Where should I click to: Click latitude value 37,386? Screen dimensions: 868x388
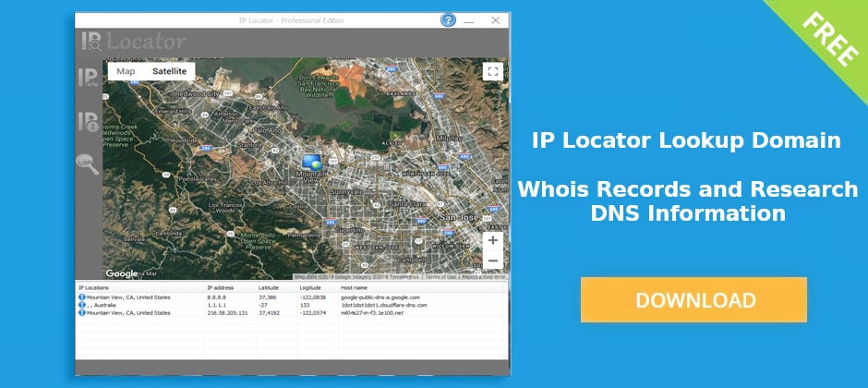point(267,297)
